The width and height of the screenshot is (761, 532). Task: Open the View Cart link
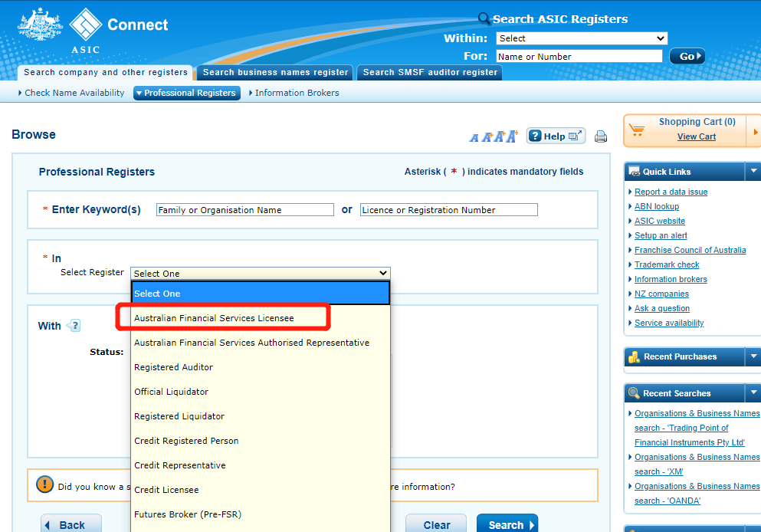click(x=697, y=136)
